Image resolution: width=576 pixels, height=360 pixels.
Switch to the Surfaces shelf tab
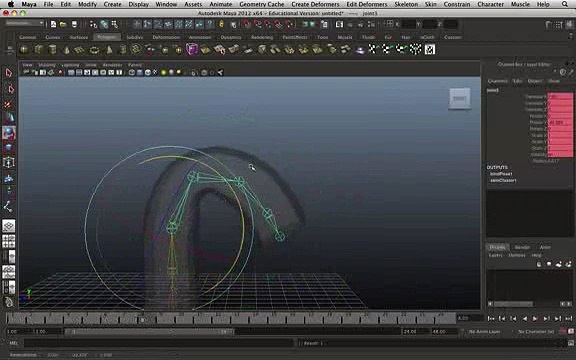click(x=79, y=37)
